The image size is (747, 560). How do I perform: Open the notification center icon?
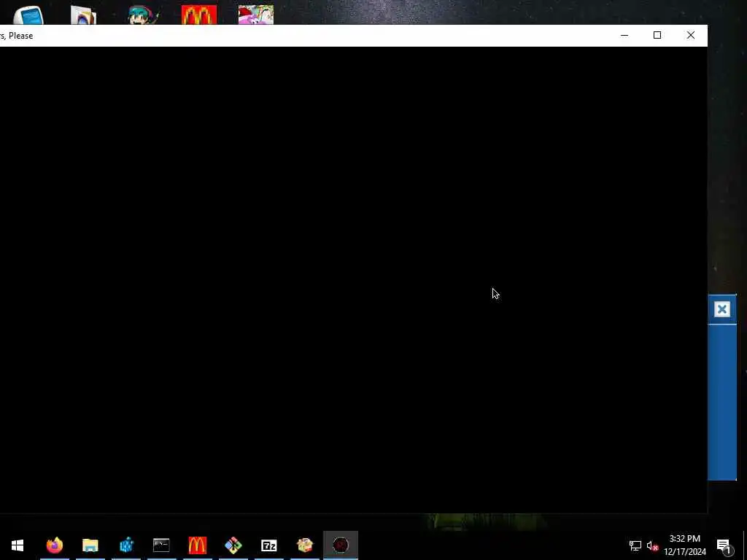point(724,545)
